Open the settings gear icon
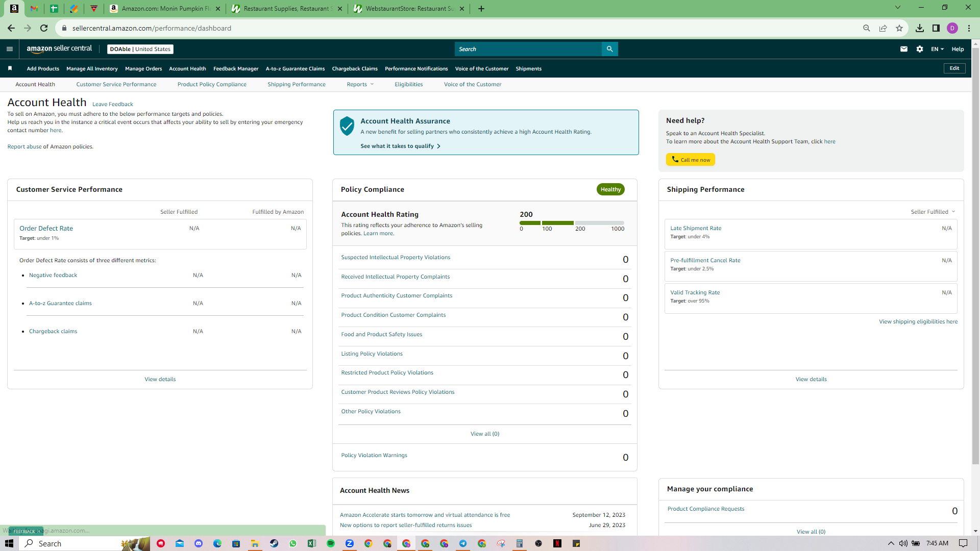Screen dimensions: 980x551 [920, 49]
